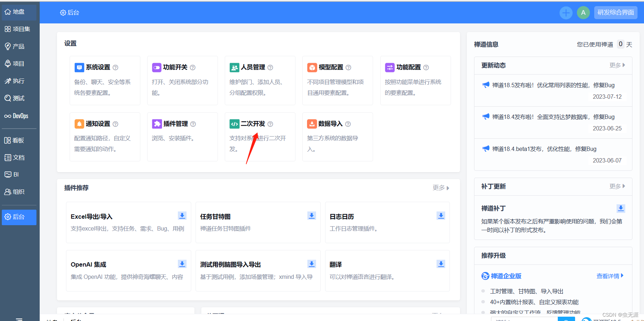Click the 后台 header gear title
This screenshot has width=644, height=321.
click(x=70, y=13)
